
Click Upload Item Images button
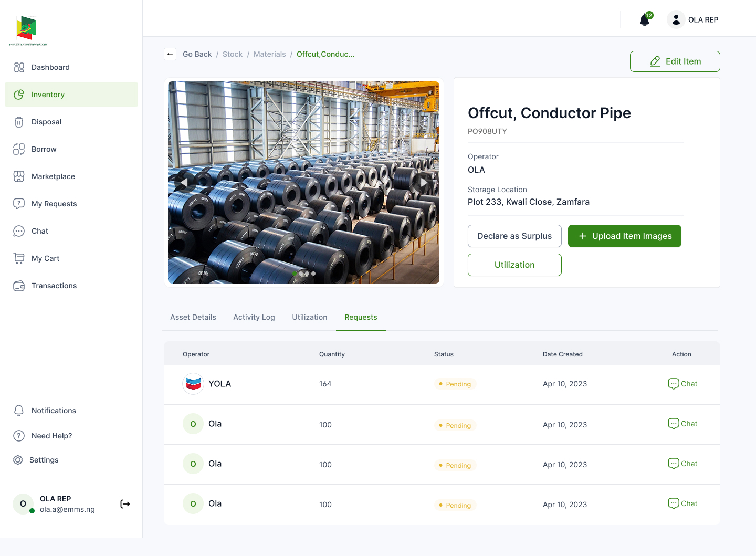[624, 236]
